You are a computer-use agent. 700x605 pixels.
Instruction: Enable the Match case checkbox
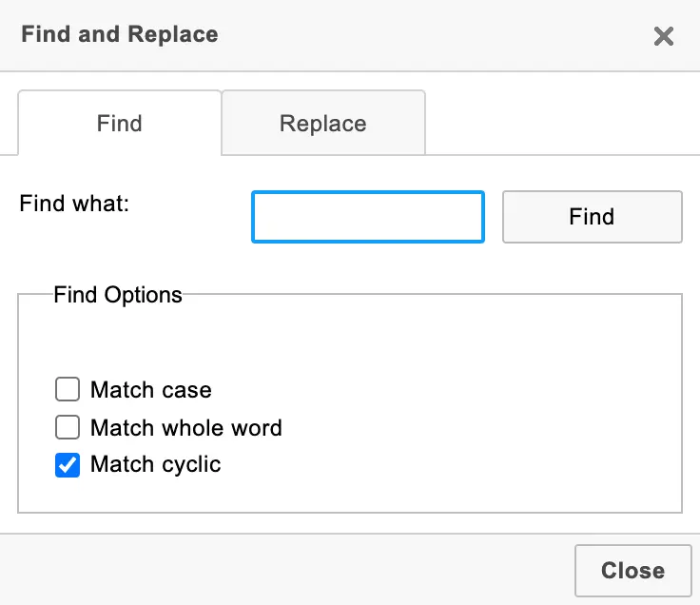coord(68,390)
